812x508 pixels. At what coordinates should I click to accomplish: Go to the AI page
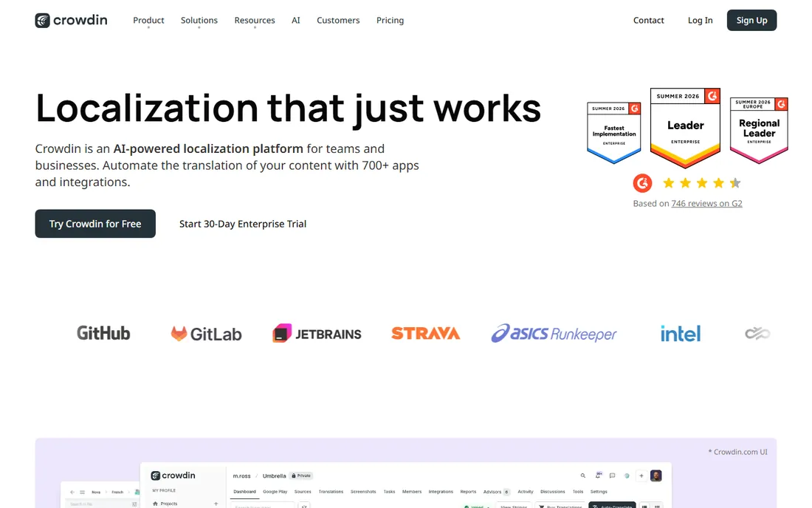tap(296, 20)
